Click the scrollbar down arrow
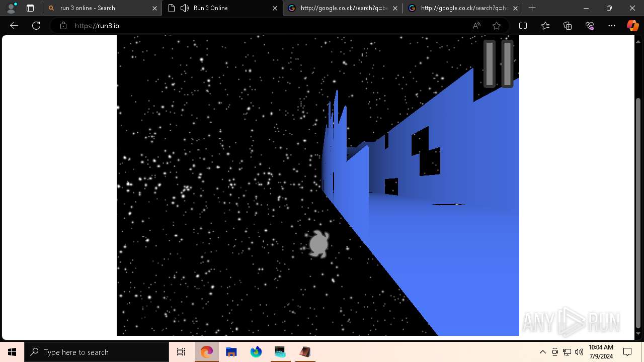The width and height of the screenshot is (644, 362). coord(638,334)
